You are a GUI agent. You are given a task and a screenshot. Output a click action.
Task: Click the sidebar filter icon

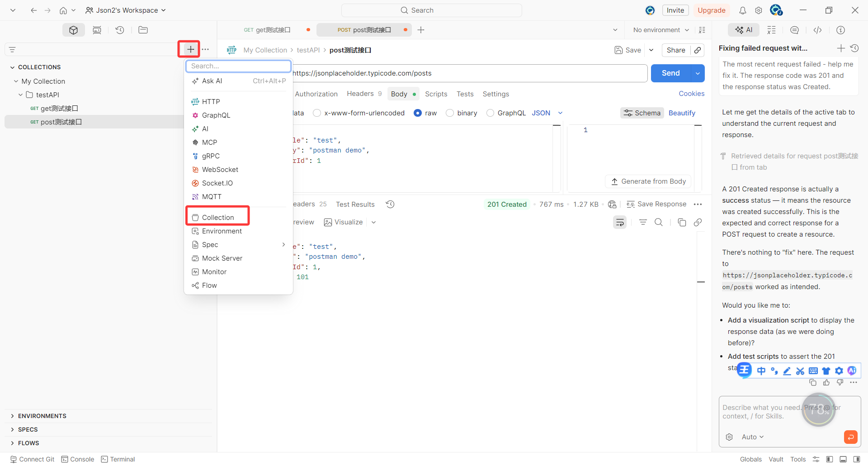point(13,49)
